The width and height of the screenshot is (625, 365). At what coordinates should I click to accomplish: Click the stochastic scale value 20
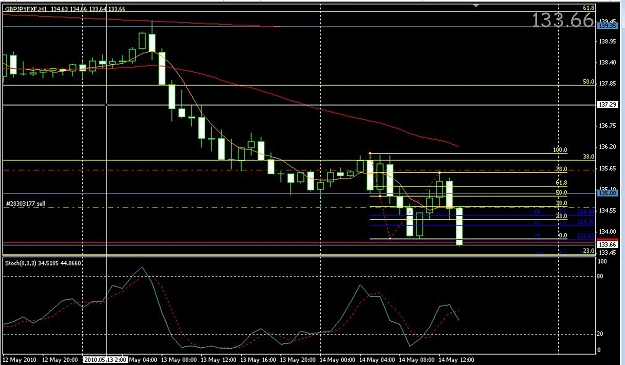coord(600,334)
